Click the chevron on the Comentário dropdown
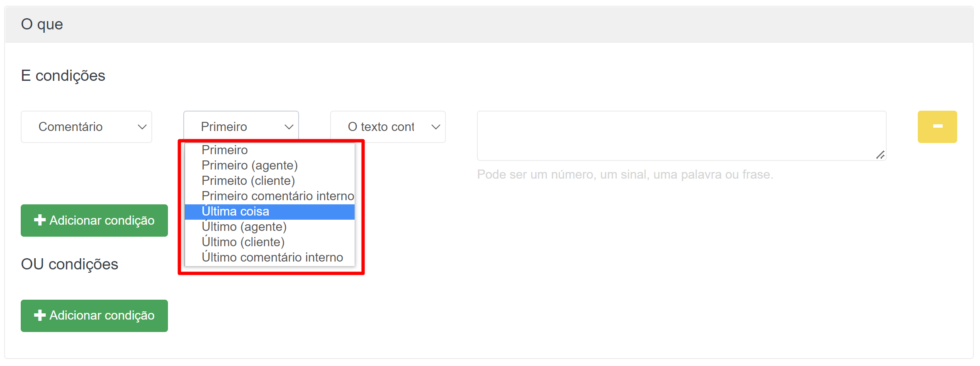The width and height of the screenshot is (980, 366). pos(141,126)
